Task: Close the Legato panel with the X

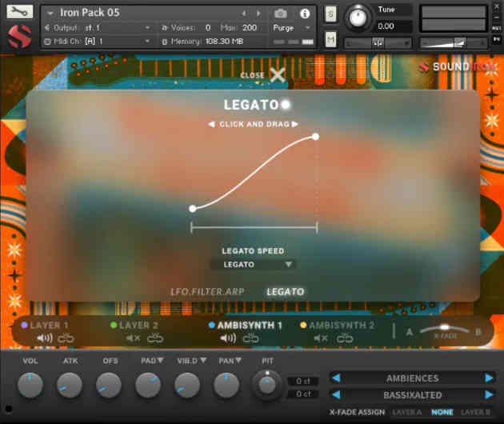Action: (x=277, y=75)
